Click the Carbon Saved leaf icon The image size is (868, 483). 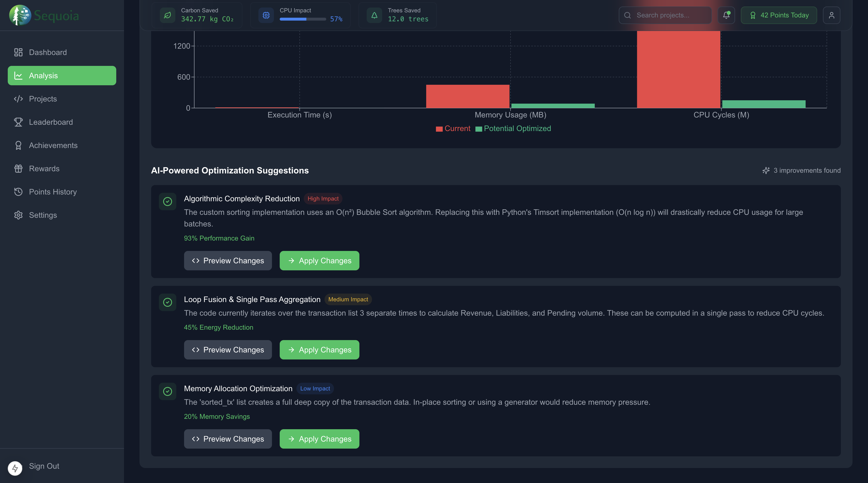pyautogui.click(x=167, y=15)
